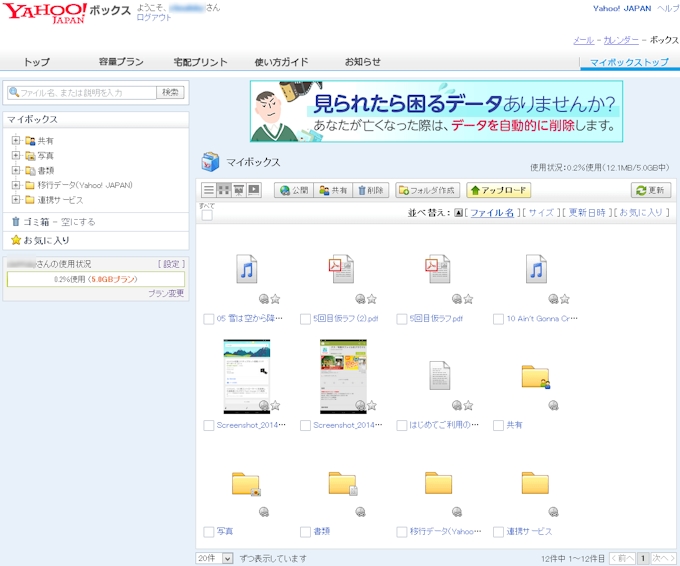Refresh the file list with 更新
Screen dimensions: 680x566
(651, 190)
